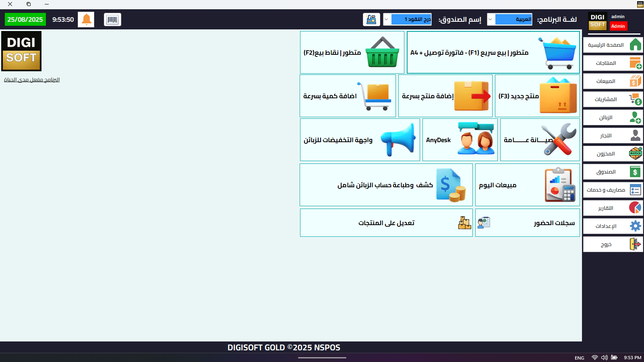
Task: Click the خروج exit door icon
Action: click(635, 244)
